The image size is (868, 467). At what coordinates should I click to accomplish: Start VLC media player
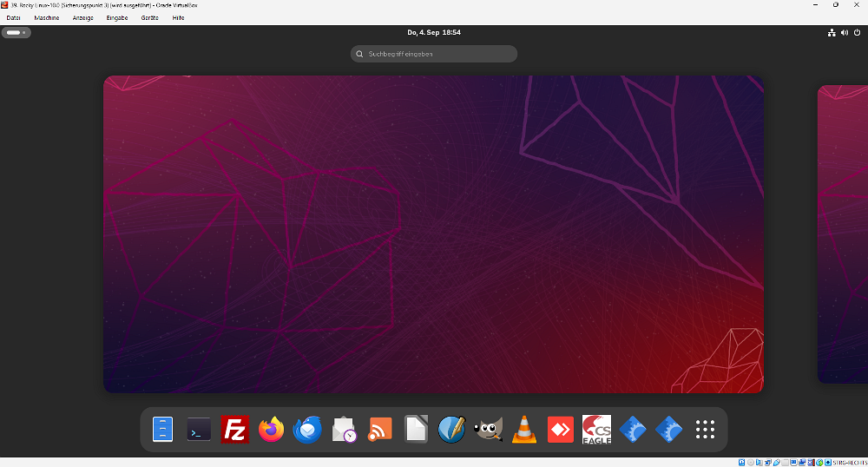524,430
